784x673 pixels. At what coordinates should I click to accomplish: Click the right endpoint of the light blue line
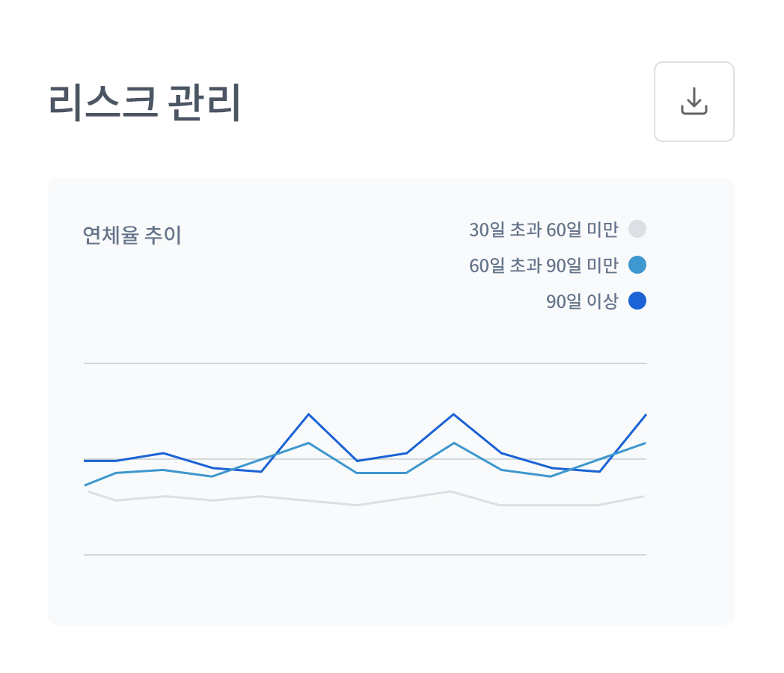(645, 443)
